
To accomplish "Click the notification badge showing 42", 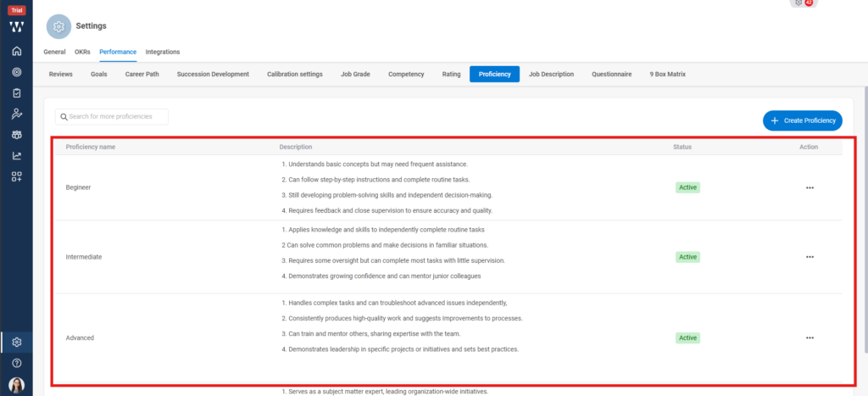I will coord(809,3).
